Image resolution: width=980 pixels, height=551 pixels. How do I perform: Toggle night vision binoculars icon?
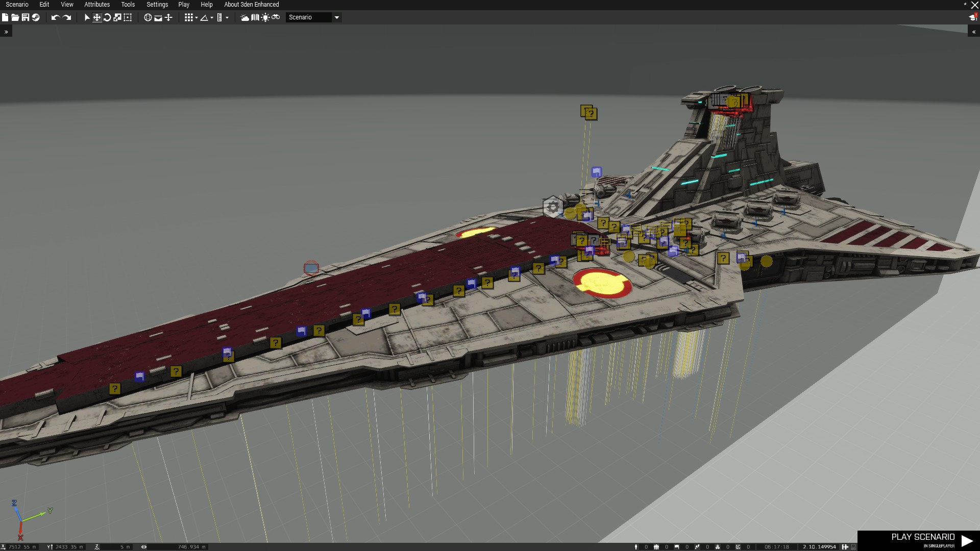276,17
